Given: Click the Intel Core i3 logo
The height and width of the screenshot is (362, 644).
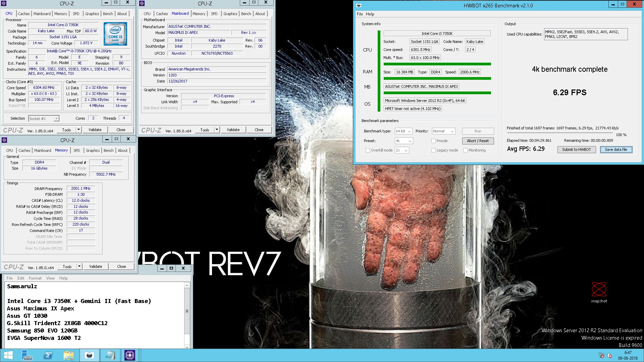Looking at the screenshot, I should pos(115,34).
